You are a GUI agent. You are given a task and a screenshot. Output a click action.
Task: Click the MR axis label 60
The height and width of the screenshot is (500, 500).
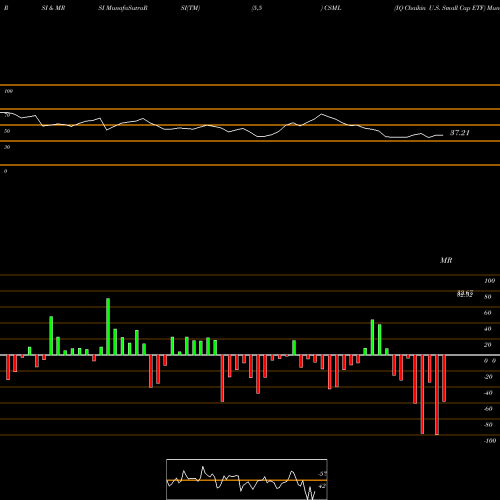click(487, 313)
